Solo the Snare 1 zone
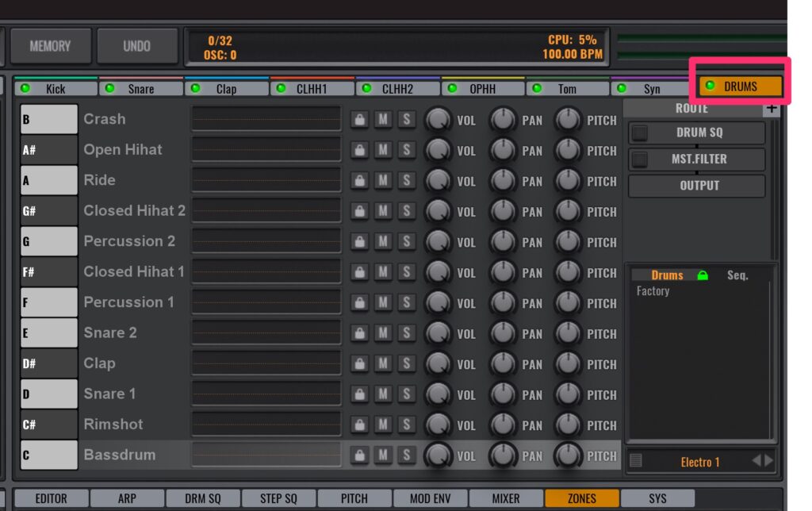The image size is (812, 511). tap(406, 394)
